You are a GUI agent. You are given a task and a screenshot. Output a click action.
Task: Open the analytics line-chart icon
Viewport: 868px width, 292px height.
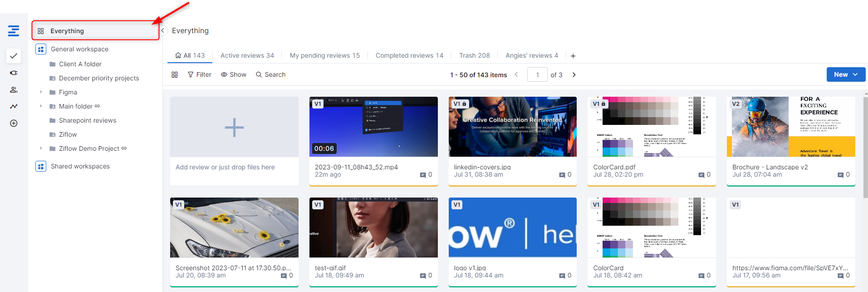(x=14, y=106)
